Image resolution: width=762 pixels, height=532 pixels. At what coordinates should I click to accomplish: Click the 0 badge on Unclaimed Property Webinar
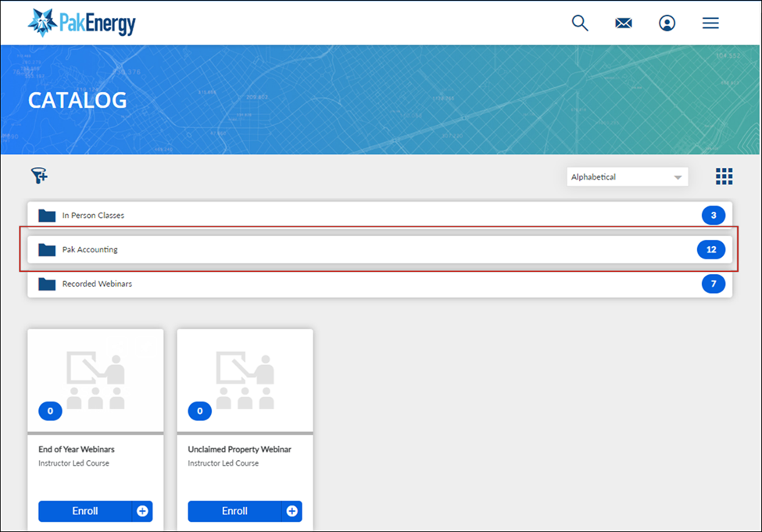200,411
